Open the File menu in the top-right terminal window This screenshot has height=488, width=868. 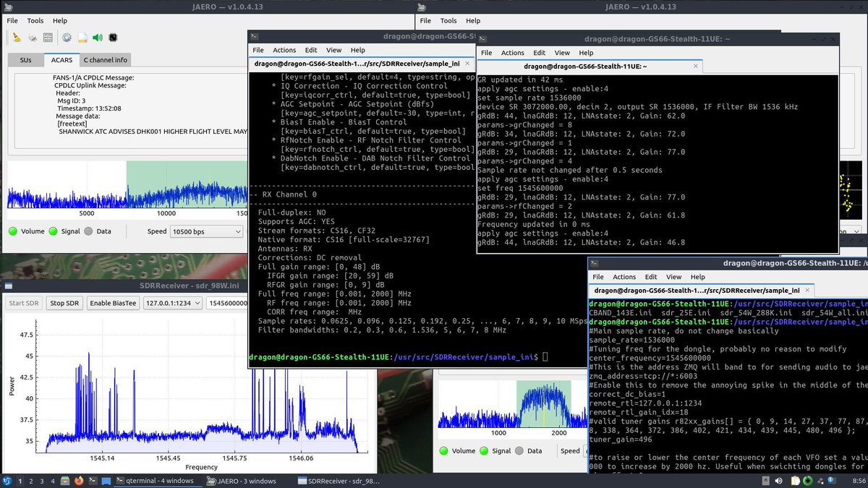click(x=486, y=52)
